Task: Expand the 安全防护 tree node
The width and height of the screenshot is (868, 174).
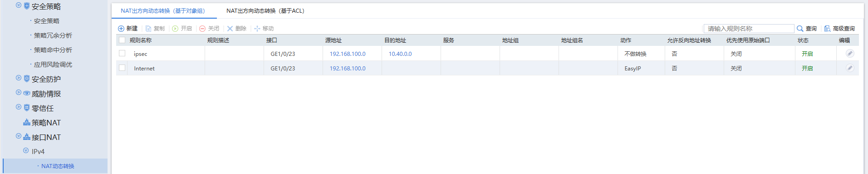Action: (x=19, y=78)
